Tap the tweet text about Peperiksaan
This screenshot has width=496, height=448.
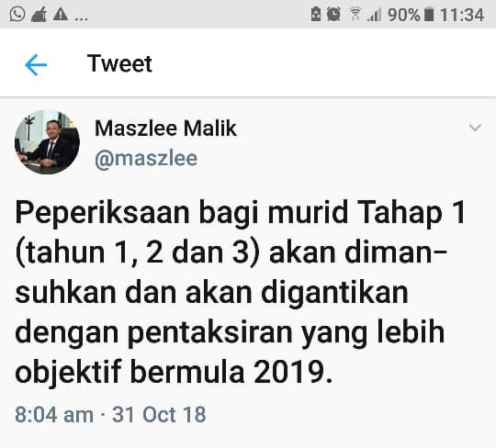[241, 291]
